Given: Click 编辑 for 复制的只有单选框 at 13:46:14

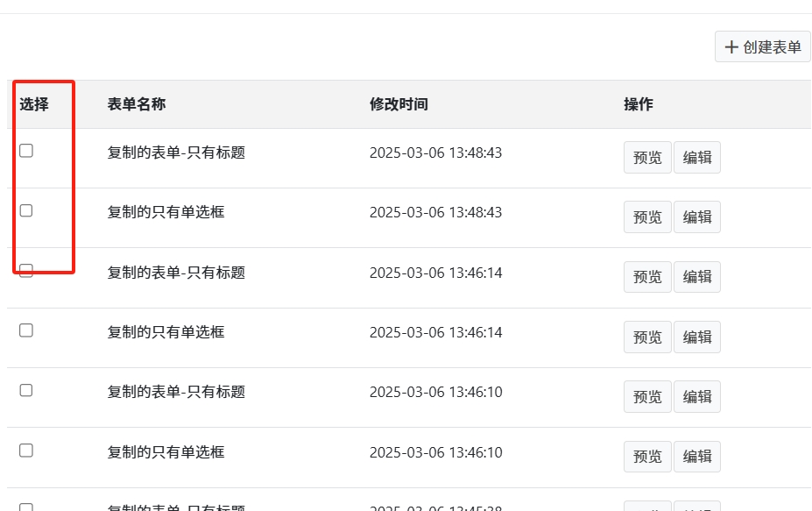Looking at the screenshot, I should coord(697,337).
